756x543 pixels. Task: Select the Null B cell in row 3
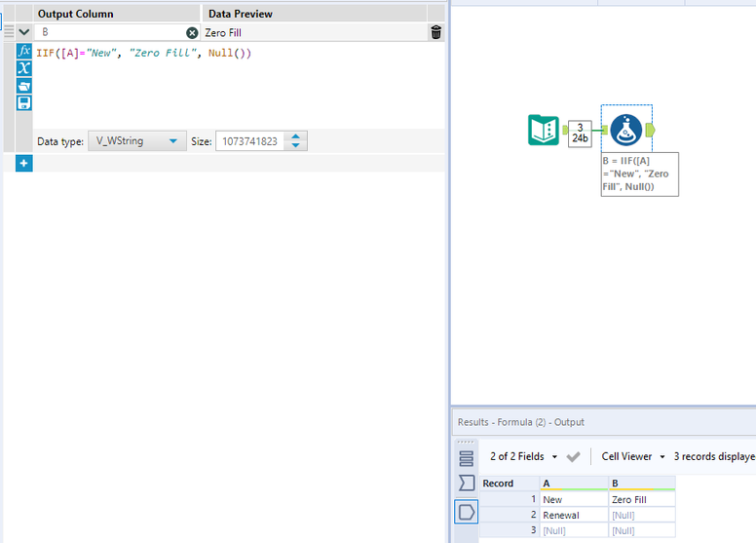tap(642, 530)
